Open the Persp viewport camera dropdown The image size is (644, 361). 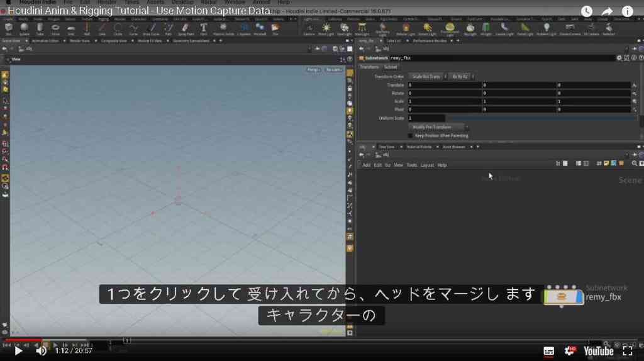[313, 70]
